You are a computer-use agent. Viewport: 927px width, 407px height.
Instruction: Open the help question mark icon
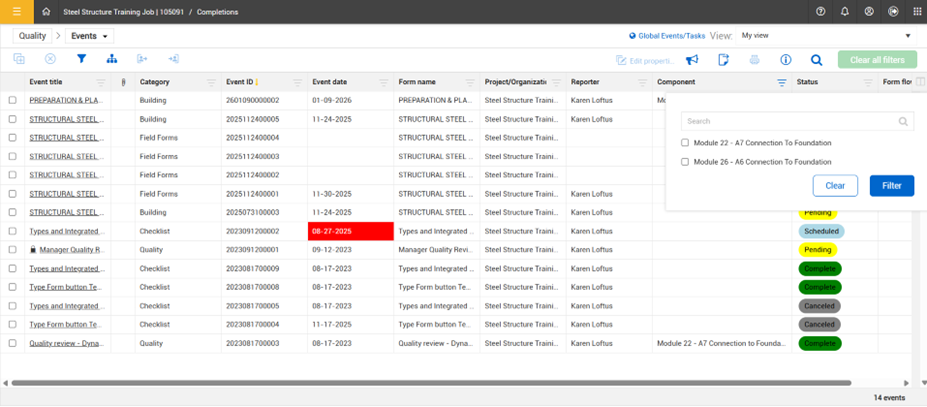click(821, 11)
